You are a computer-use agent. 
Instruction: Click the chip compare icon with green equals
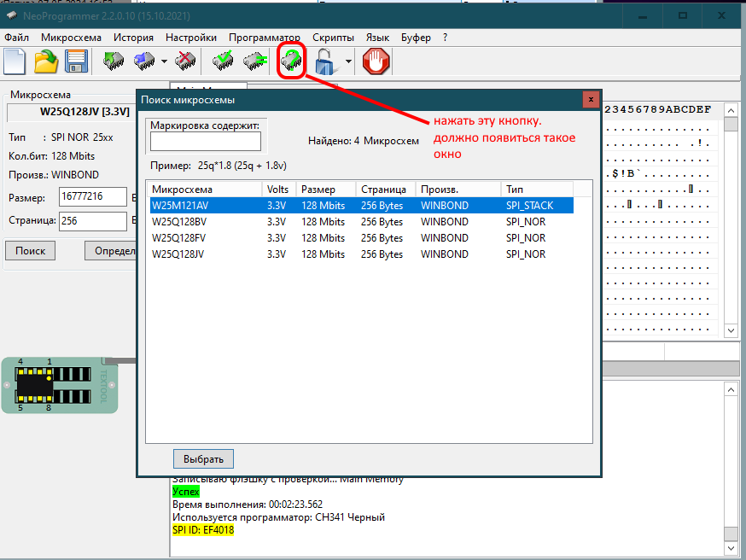[x=255, y=61]
